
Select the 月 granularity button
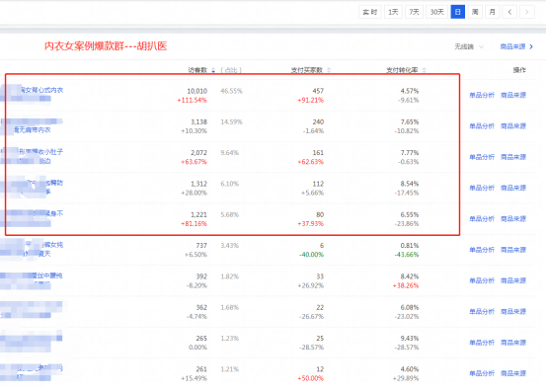492,12
